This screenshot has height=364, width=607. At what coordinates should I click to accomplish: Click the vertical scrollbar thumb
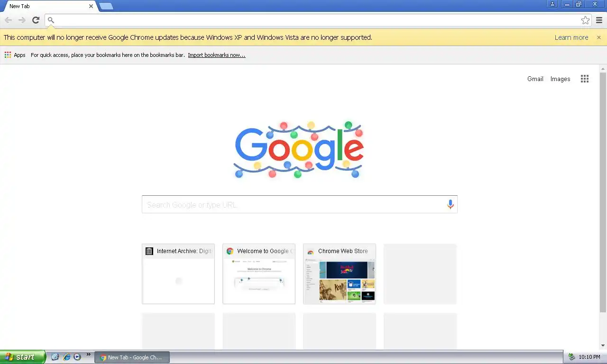pos(603,192)
